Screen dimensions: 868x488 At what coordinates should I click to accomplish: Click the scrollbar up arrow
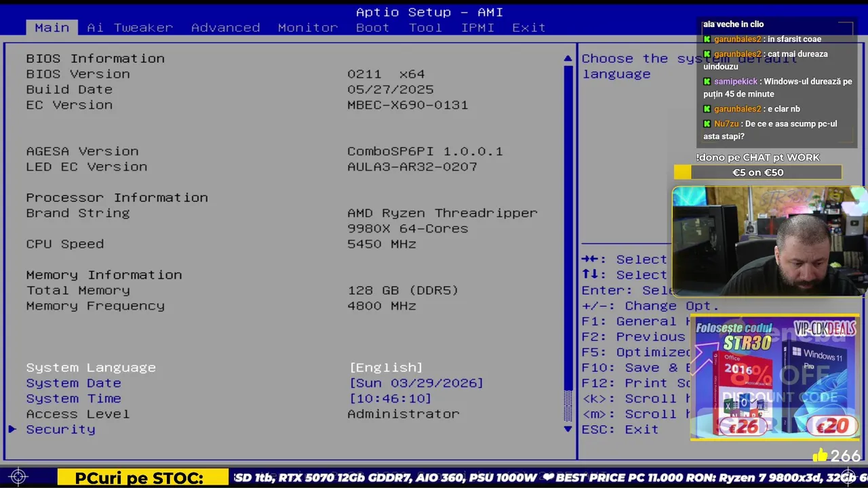point(568,59)
